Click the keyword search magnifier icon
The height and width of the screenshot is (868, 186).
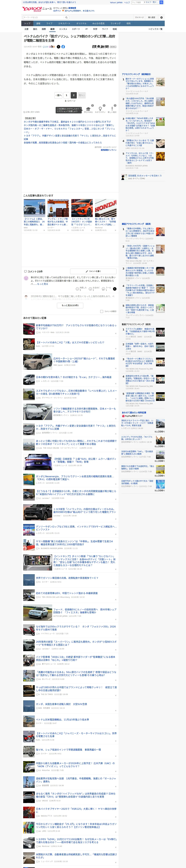(x=66, y=17)
